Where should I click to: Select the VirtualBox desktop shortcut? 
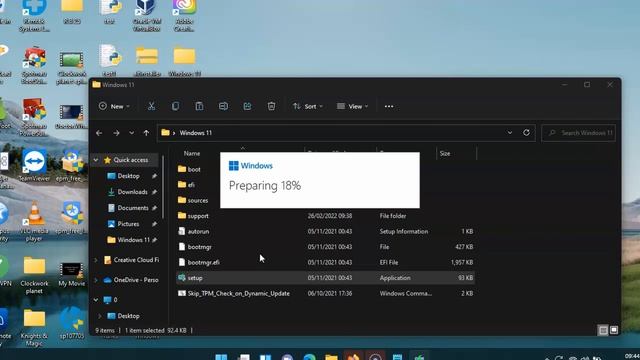click(x=147, y=15)
